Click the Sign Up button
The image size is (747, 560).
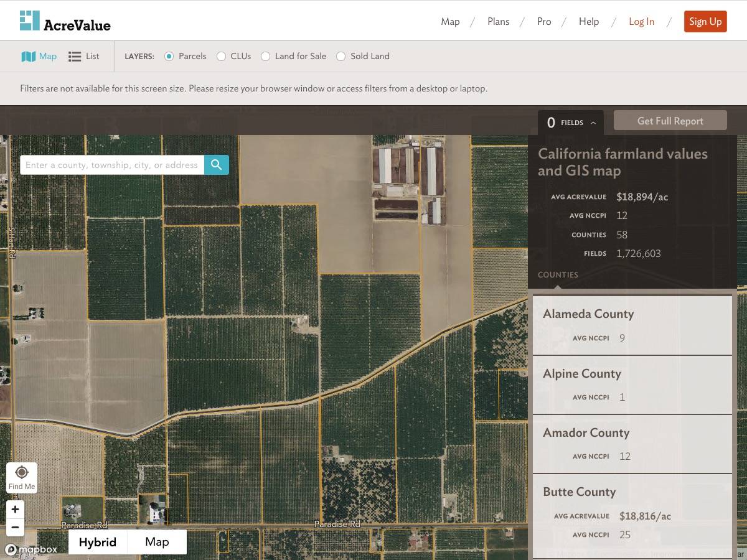pyautogui.click(x=705, y=22)
